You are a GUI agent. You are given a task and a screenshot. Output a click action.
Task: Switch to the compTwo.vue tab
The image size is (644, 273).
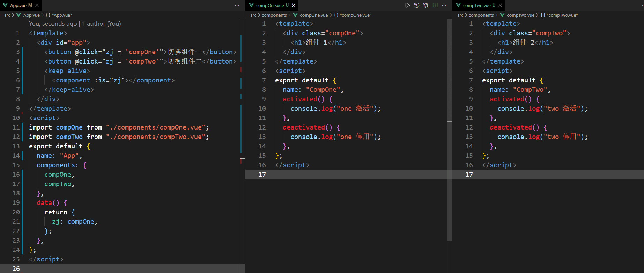click(479, 5)
